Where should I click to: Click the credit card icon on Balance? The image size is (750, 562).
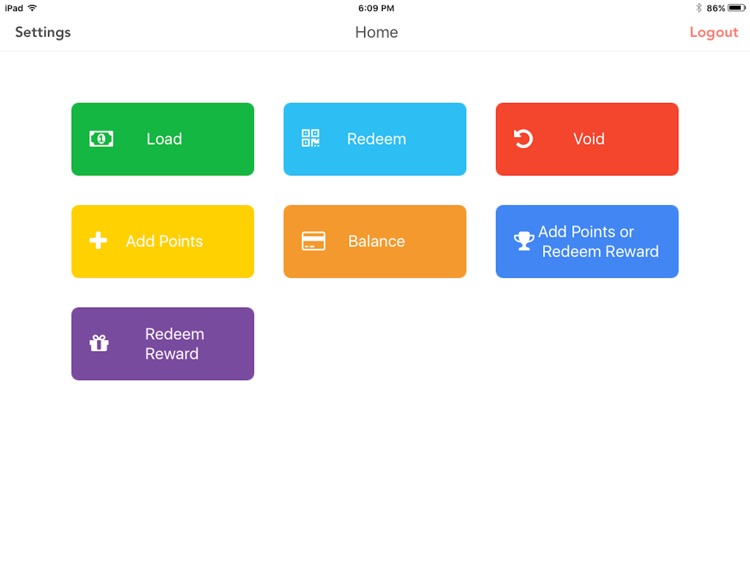coord(313,241)
